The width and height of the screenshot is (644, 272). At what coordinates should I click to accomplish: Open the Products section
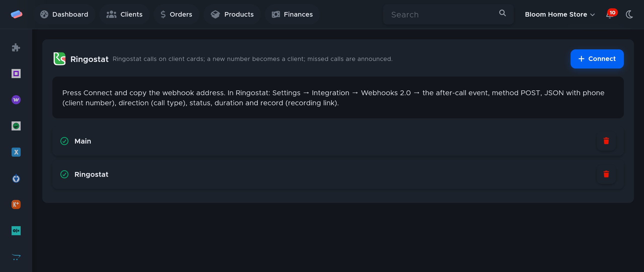(232, 14)
